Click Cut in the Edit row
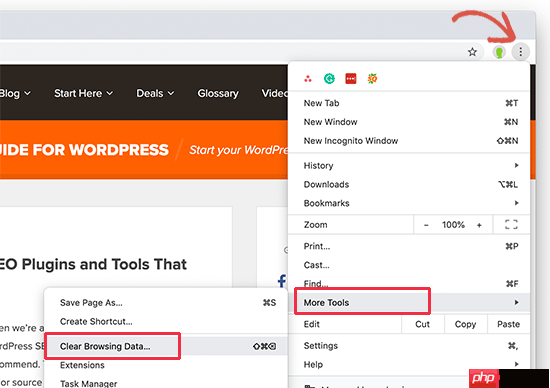 tap(422, 324)
